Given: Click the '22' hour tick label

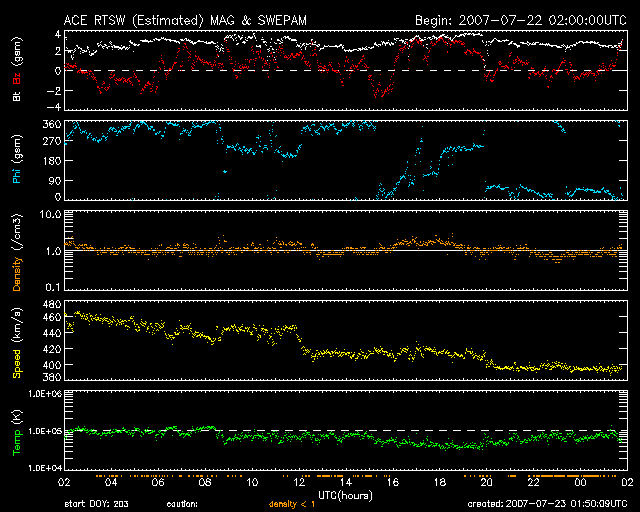Looking at the screenshot, I should click(x=533, y=482).
